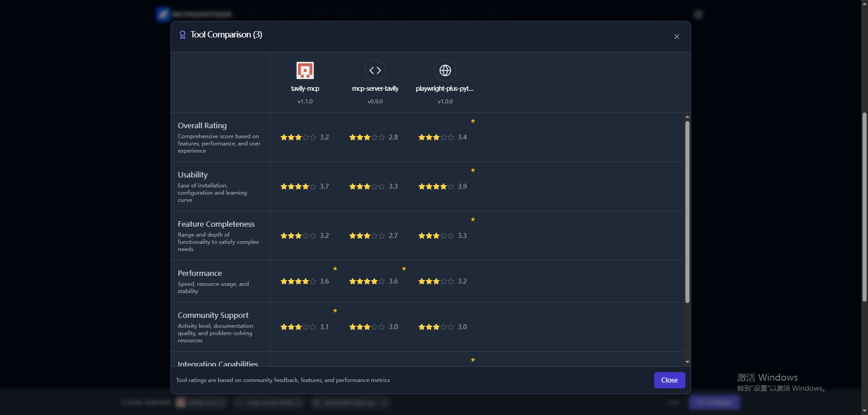Click the Activity level, documentation description text

click(216, 333)
